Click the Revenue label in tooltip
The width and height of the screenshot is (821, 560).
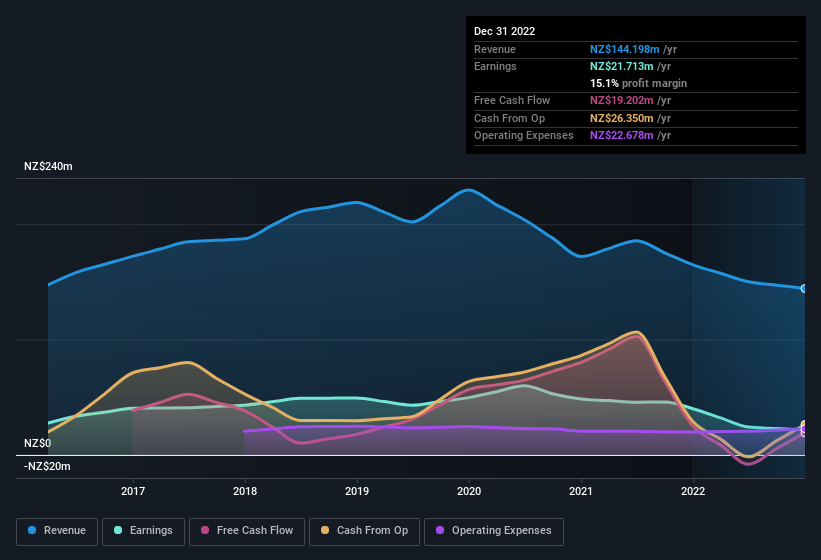pos(495,49)
